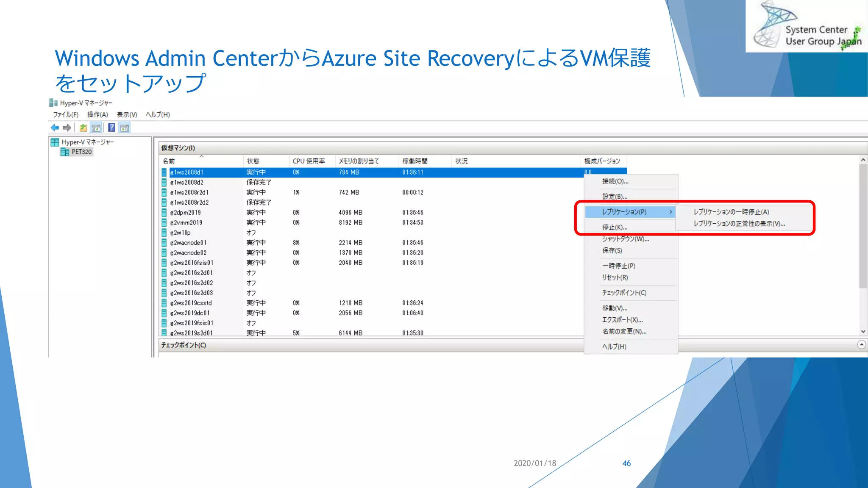The width and height of the screenshot is (868, 488).
Task: Sort by the メモリの割り当て column header
Action: (x=367, y=161)
